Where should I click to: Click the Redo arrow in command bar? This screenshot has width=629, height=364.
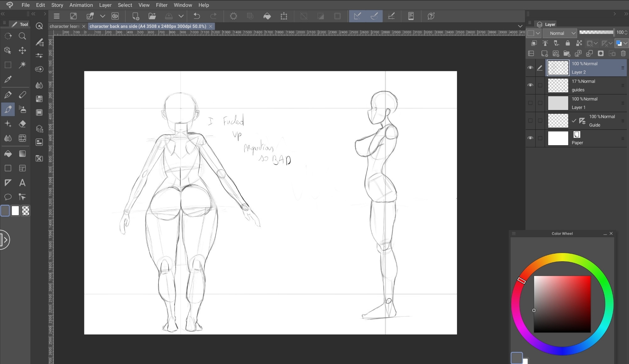214,16
